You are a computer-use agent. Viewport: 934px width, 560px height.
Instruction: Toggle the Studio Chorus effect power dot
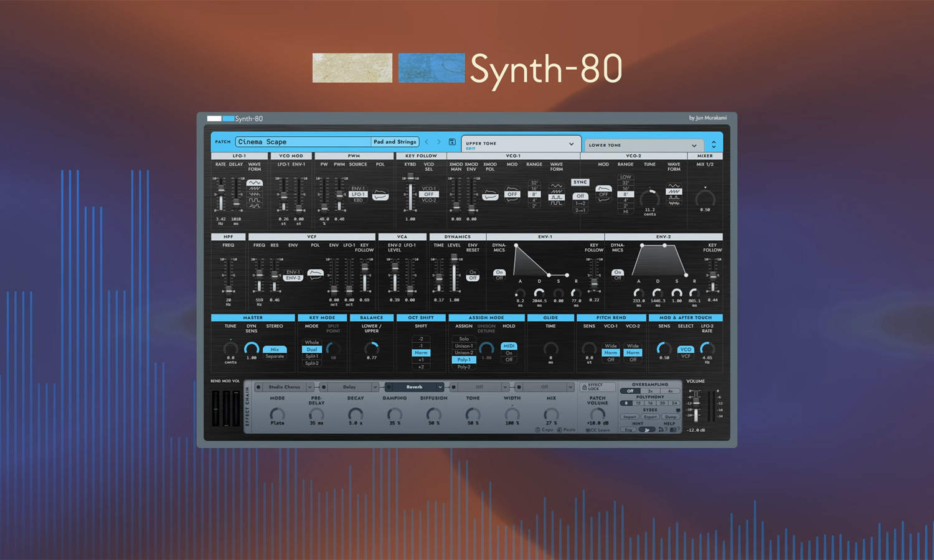point(258,387)
